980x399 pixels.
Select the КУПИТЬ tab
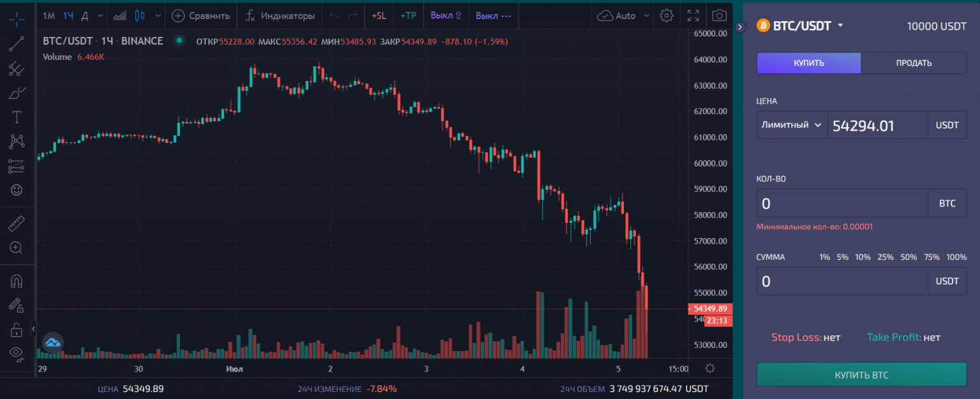tap(809, 63)
